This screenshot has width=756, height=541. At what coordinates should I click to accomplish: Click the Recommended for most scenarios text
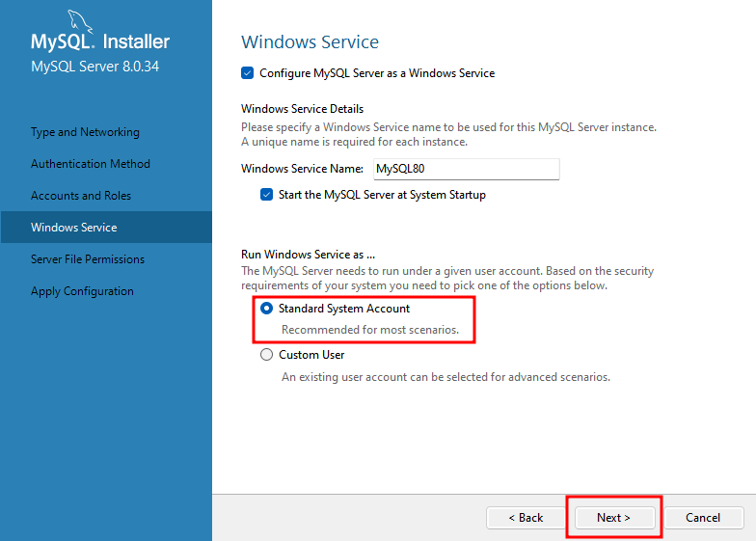370,330
